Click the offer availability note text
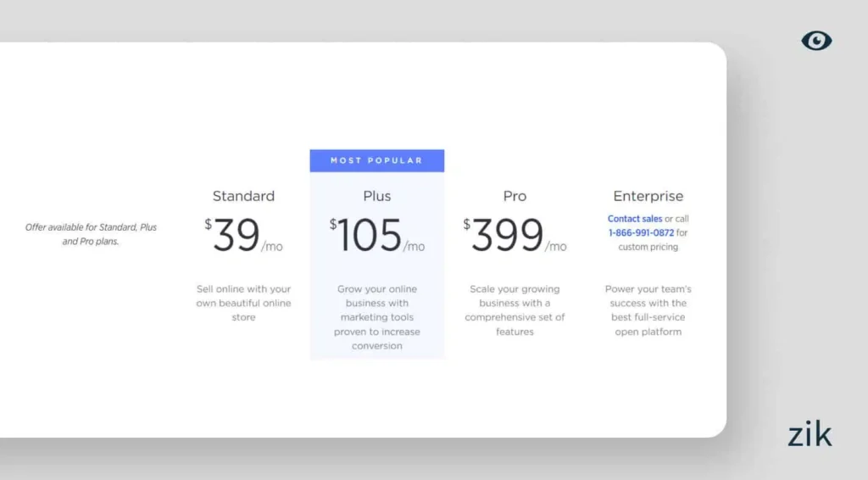 point(91,234)
